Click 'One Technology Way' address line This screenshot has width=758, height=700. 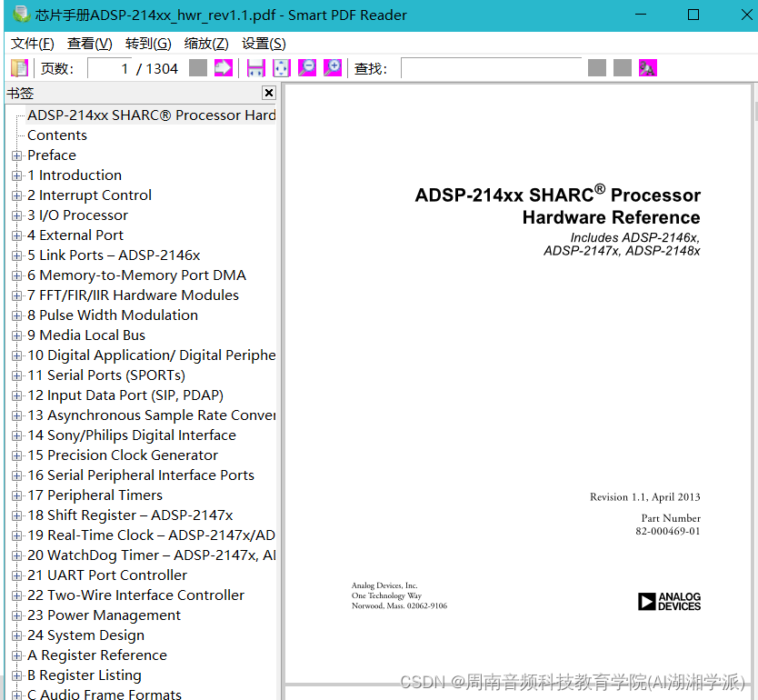(x=386, y=595)
